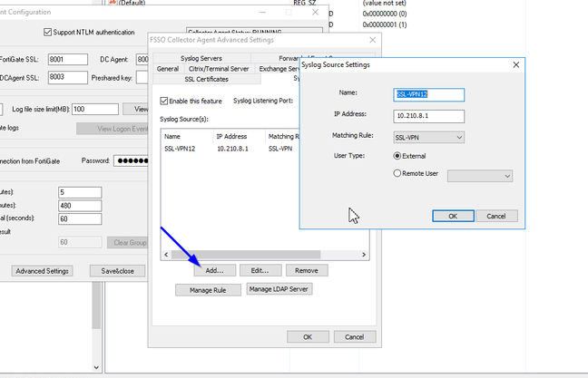Close the agent Configuration window

(316, 13)
